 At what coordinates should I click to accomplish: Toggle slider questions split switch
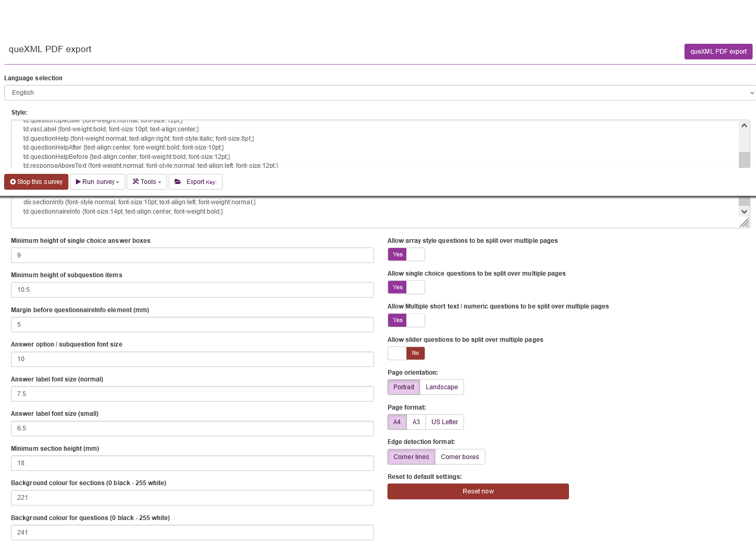pyautogui.click(x=406, y=353)
